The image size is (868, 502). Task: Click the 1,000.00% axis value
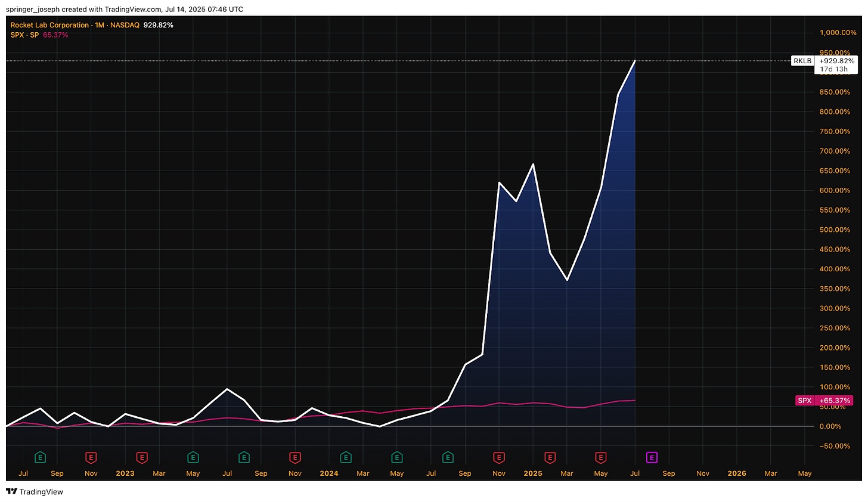tap(838, 33)
